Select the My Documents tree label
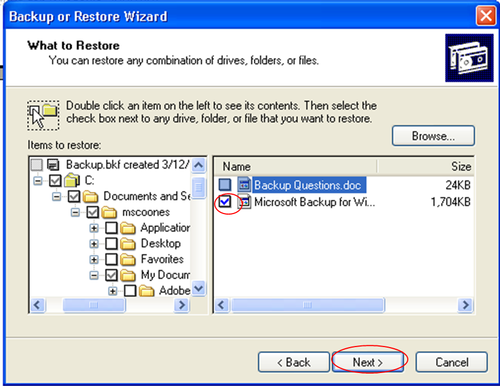Image resolution: width=500 pixels, height=386 pixels. pyautogui.click(x=166, y=275)
